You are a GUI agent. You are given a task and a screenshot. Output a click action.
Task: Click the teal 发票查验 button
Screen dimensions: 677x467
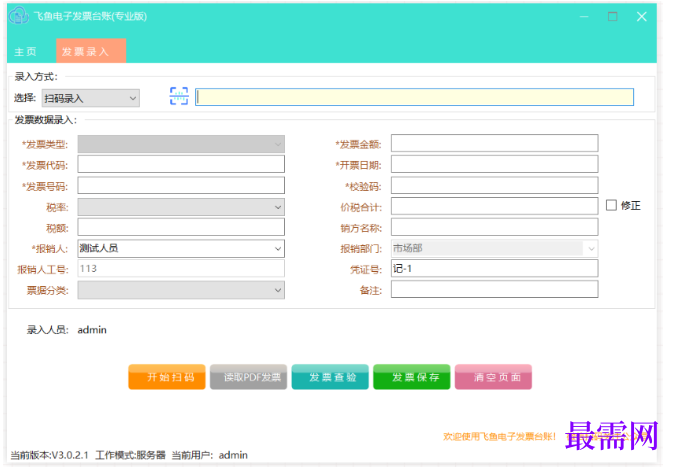coord(330,377)
